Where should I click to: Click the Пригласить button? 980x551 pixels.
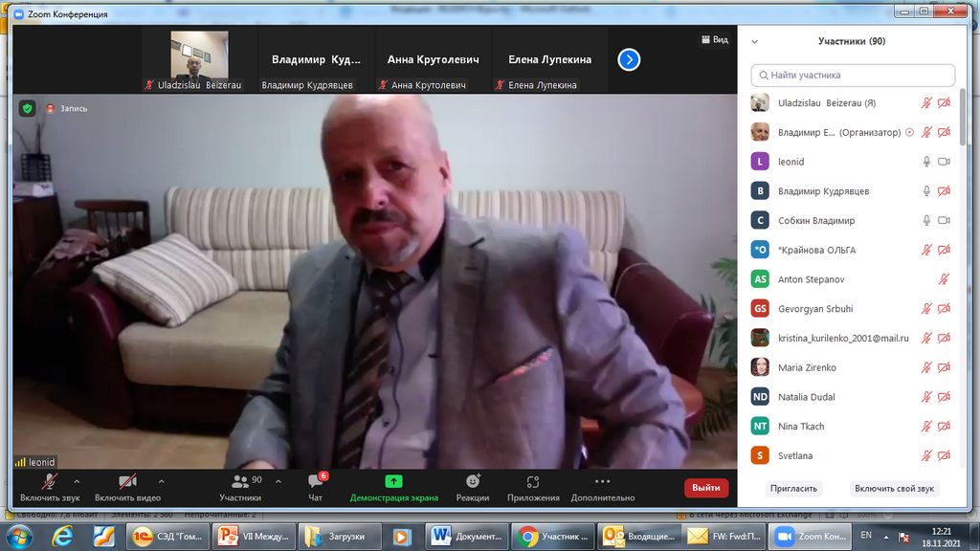793,489
